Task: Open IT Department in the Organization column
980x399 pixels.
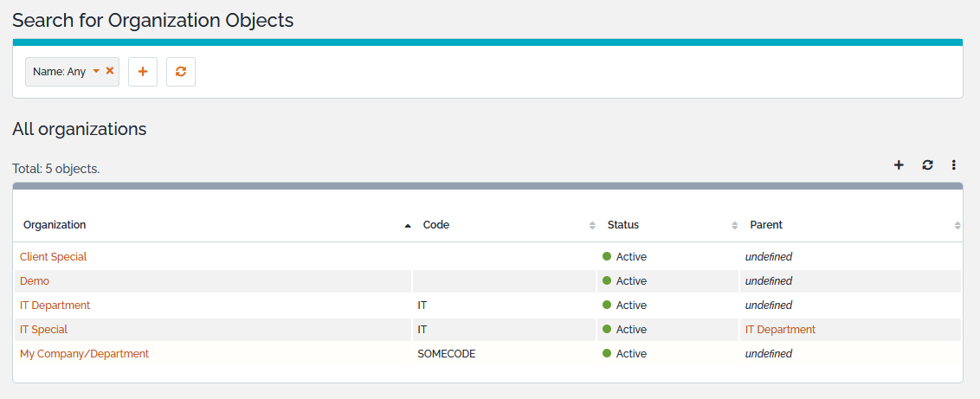Action: click(55, 306)
